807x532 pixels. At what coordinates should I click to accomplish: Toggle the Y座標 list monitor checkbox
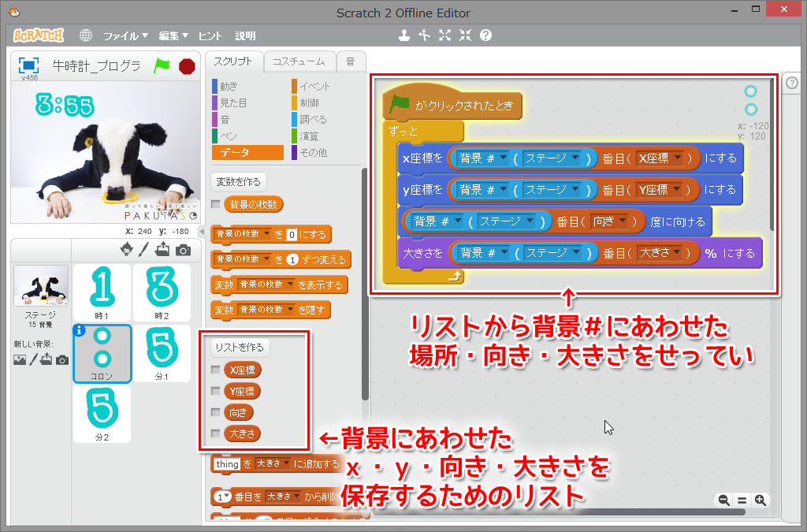tap(216, 391)
